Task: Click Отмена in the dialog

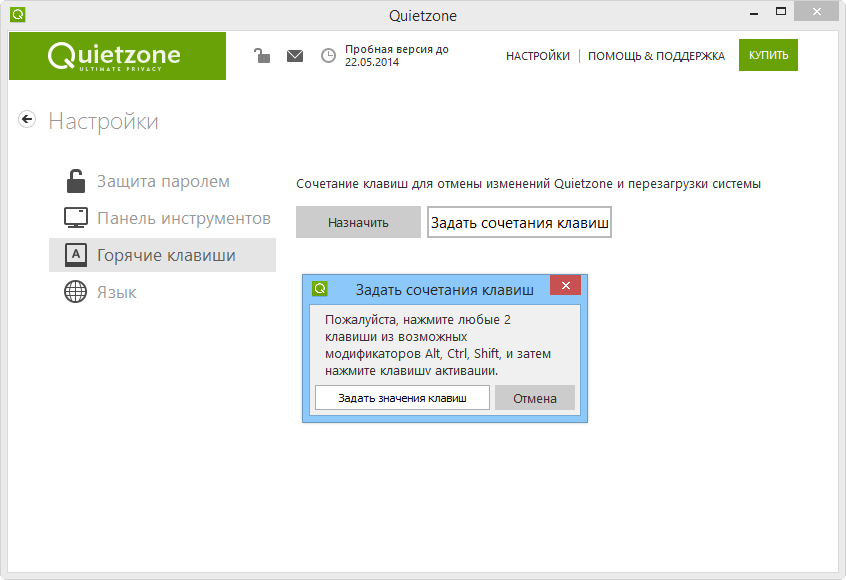Action: click(535, 398)
